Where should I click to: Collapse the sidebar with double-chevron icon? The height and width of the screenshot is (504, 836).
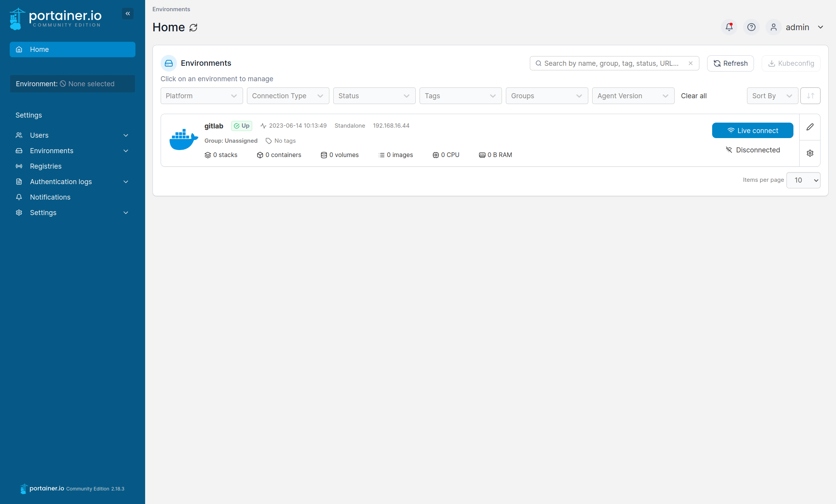click(128, 14)
